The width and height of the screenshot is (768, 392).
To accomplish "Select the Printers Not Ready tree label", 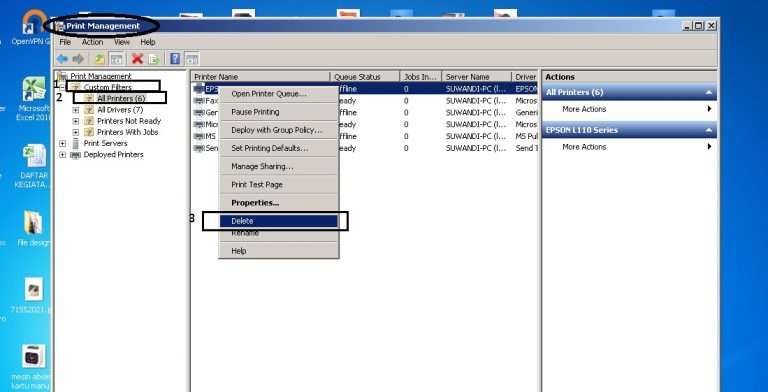I will pyautogui.click(x=129, y=121).
